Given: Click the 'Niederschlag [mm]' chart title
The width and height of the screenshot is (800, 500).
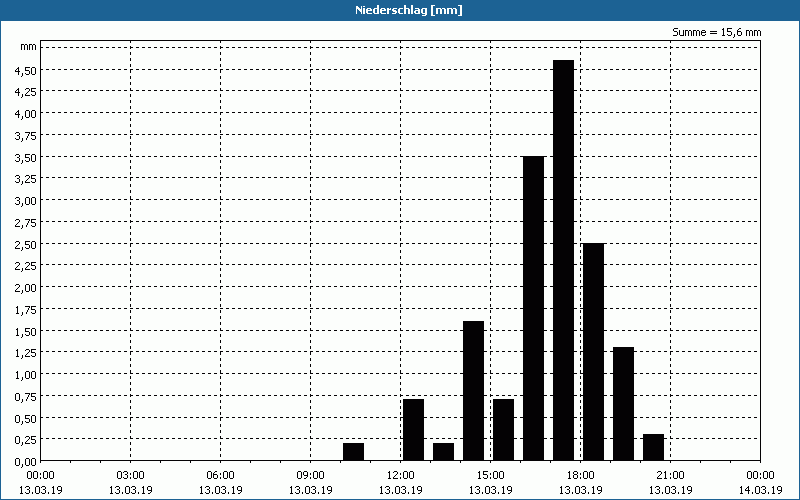Looking at the screenshot, I should (409, 10).
